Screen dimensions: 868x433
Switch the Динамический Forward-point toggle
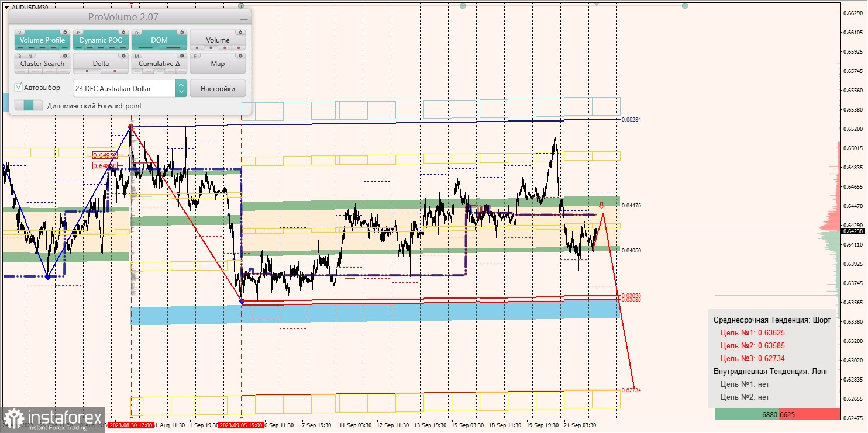(29, 106)
